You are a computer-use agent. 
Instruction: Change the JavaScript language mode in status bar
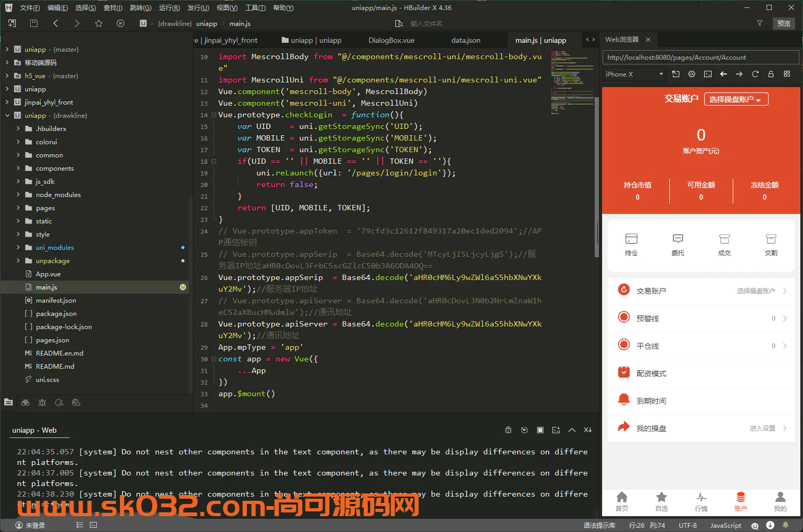click(x=725, y=525)
